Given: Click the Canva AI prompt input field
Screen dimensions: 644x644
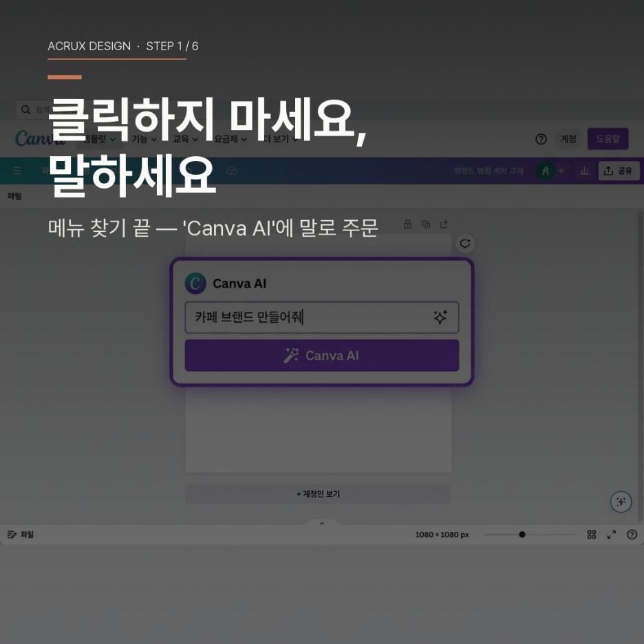Looking at the screenshot, I should pos(321,317).
